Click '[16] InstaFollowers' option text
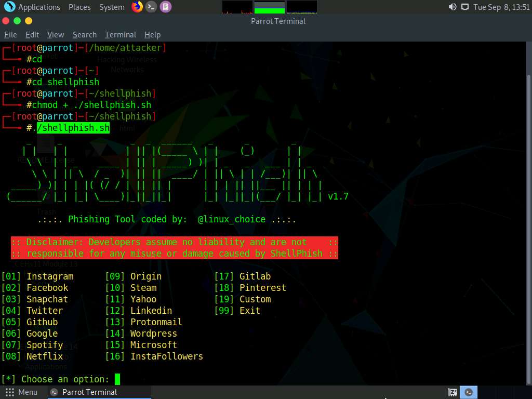Image resolution: width=532 pixels, height=399 pixels. (x=154, y=356)
